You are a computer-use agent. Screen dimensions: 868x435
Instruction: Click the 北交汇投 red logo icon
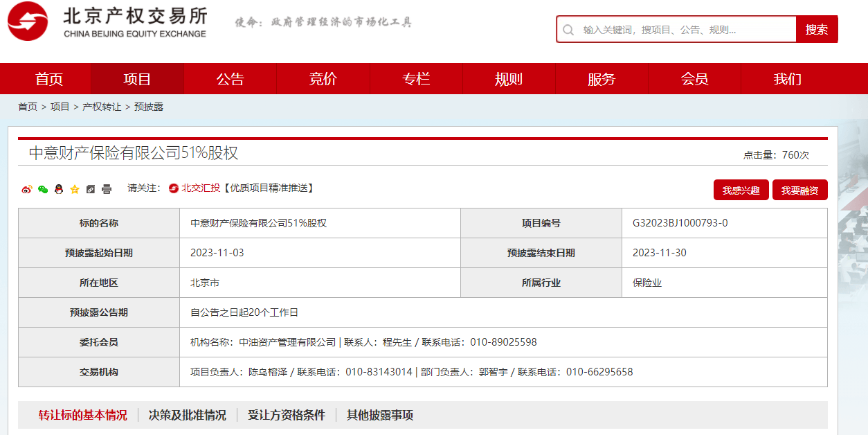tap(174, 188)
